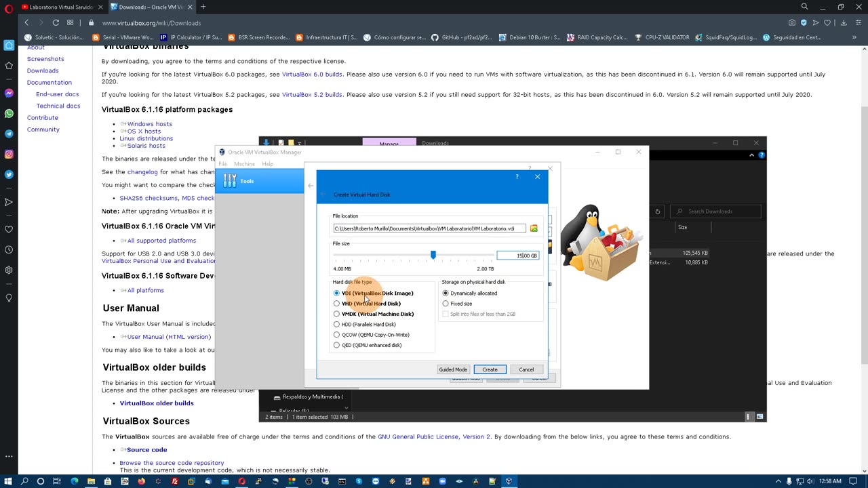Open the Solaris hosts link
The image size is (868, 488).
(146, 146)
